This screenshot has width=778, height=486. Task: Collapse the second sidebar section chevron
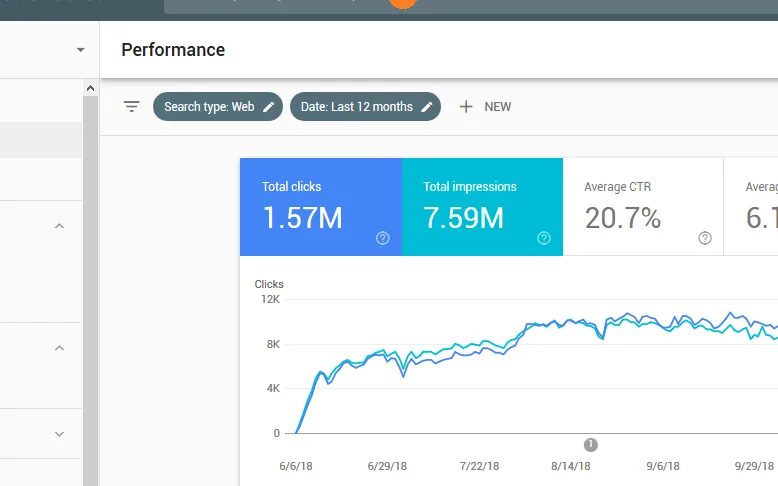point(59,348)
